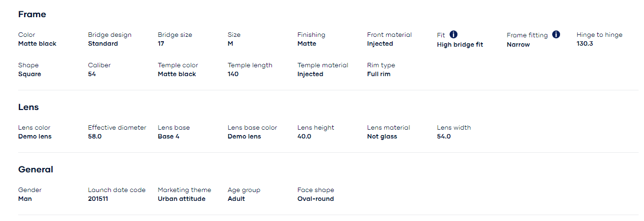Image resolution: width=644 pixels, height=221 pixels.
Task: Click the info icon next to Fit
Action: click(454, 34)
